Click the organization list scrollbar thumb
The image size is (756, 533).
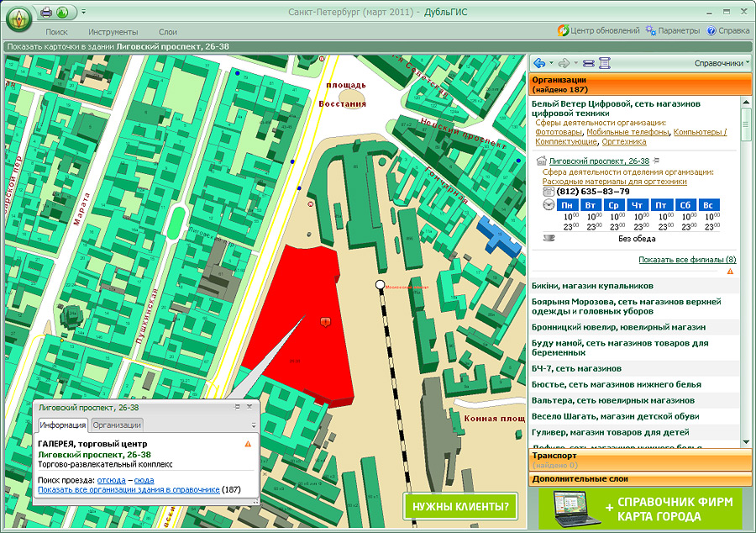(x=746, y=124)
